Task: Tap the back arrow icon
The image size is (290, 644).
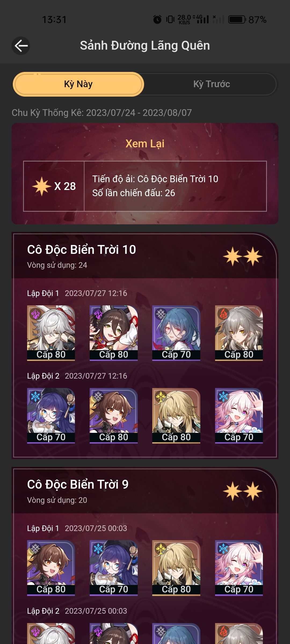Action: pyautogui.click(x=21, y=46)
